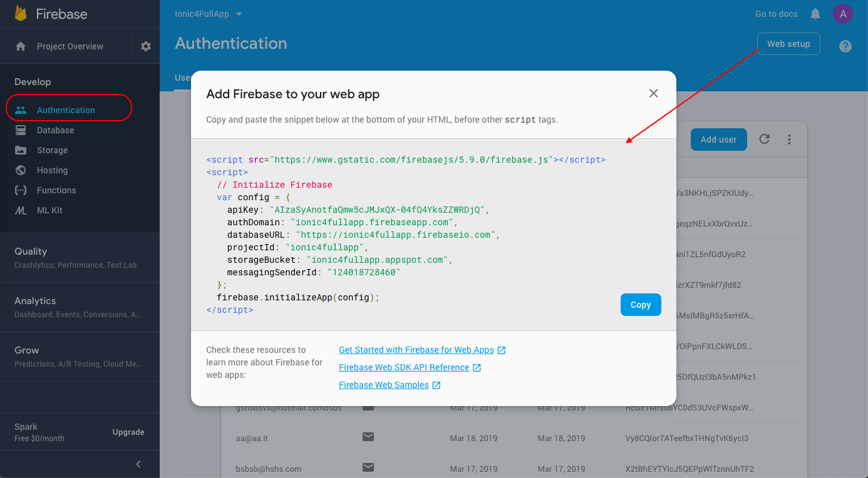Click the Hosting globe icon
This screenshot has width=868, height=478.
(x=21, y=170)
